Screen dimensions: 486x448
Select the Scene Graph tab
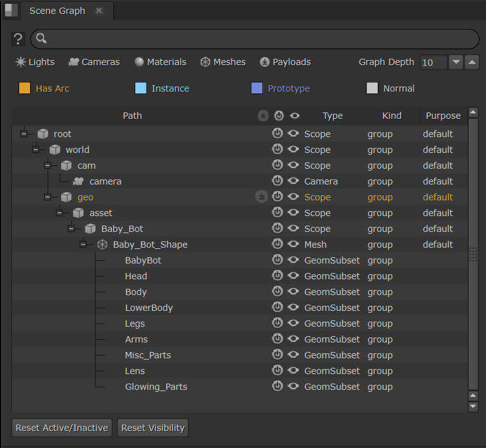click(58, 11)
